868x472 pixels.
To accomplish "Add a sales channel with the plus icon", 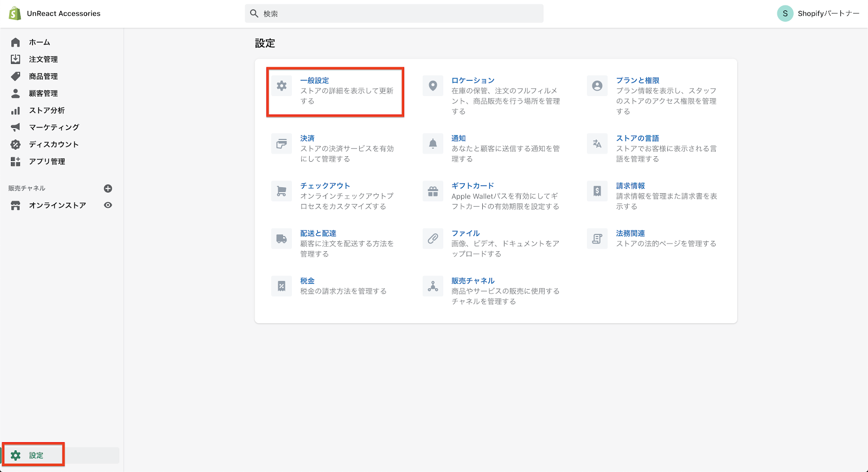I will tap(108, 188).
